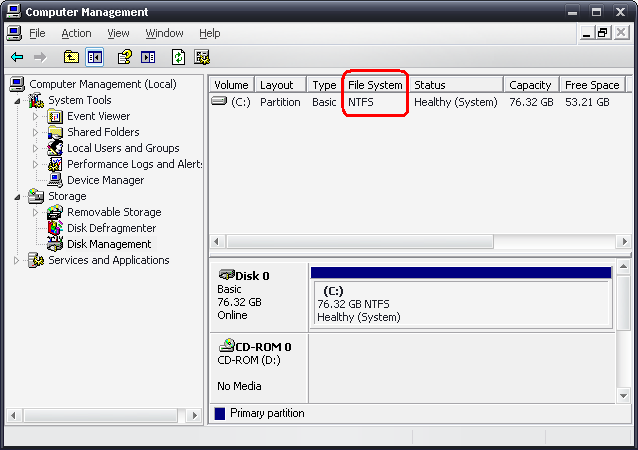Click the Help question mark toolbar icon
Screen dimensions: 638x450
tap(125, 57)
